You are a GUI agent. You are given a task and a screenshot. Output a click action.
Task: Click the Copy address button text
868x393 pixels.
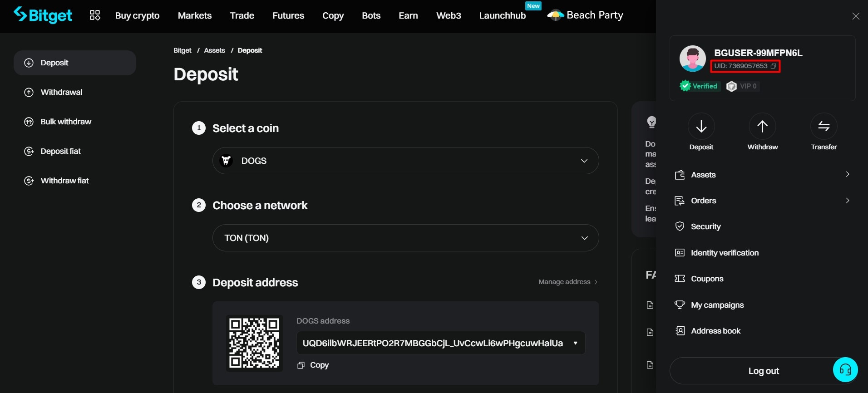tap(319, 365)
